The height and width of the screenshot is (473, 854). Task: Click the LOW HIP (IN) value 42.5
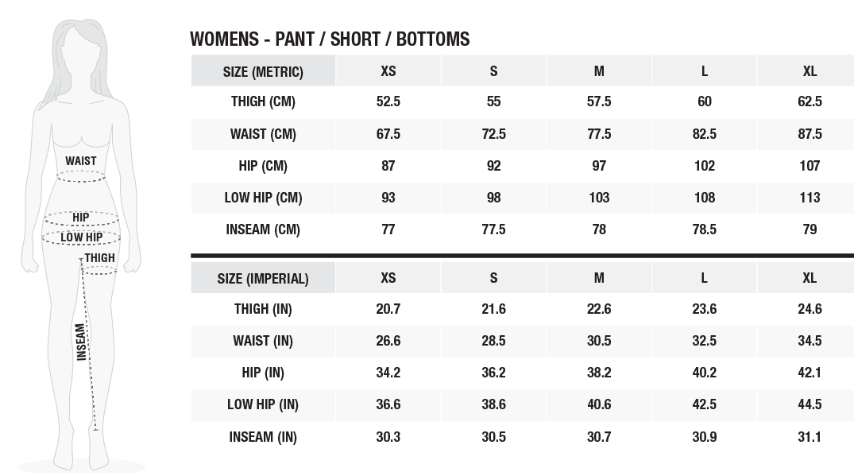click(704, 404)
